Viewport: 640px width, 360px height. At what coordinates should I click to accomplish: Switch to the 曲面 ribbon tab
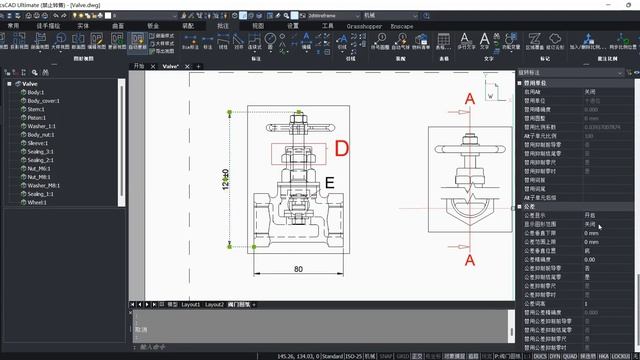pyautogui.click(x=118, y=26)
